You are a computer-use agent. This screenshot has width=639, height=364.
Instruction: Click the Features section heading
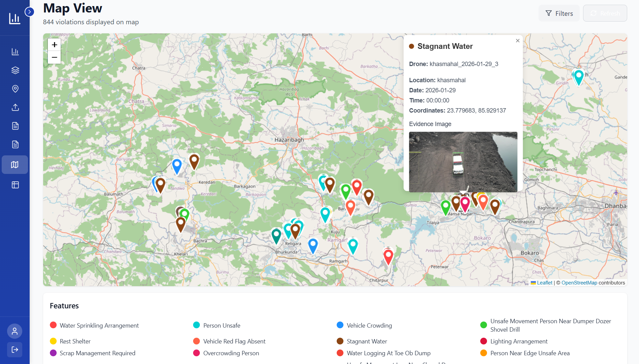point(64,306)
